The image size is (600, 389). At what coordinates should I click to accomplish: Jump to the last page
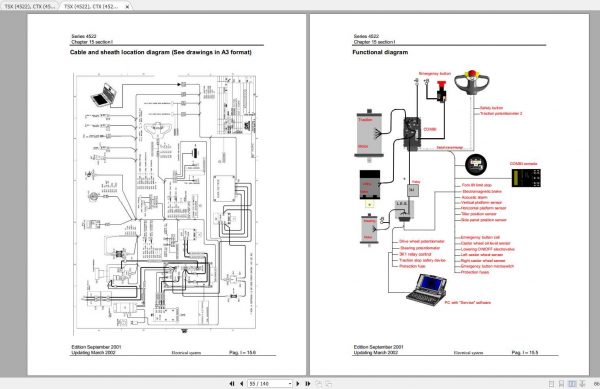click(x=308, y=383)
